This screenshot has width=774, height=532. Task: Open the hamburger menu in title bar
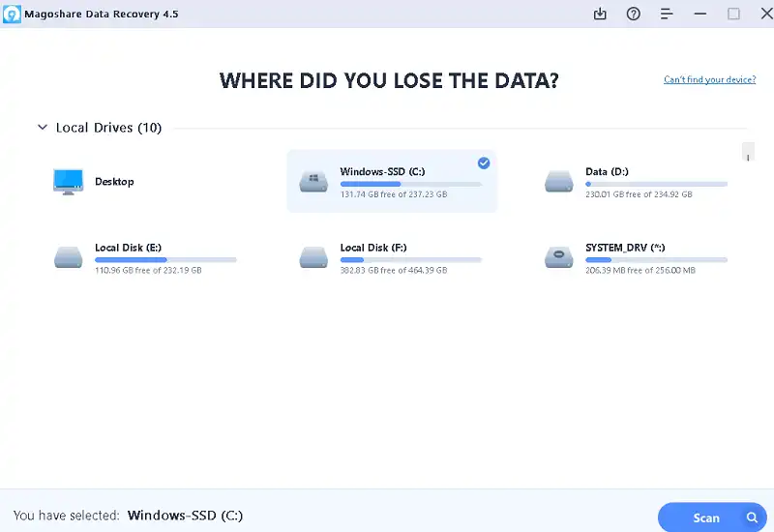(x=667, y=14)
